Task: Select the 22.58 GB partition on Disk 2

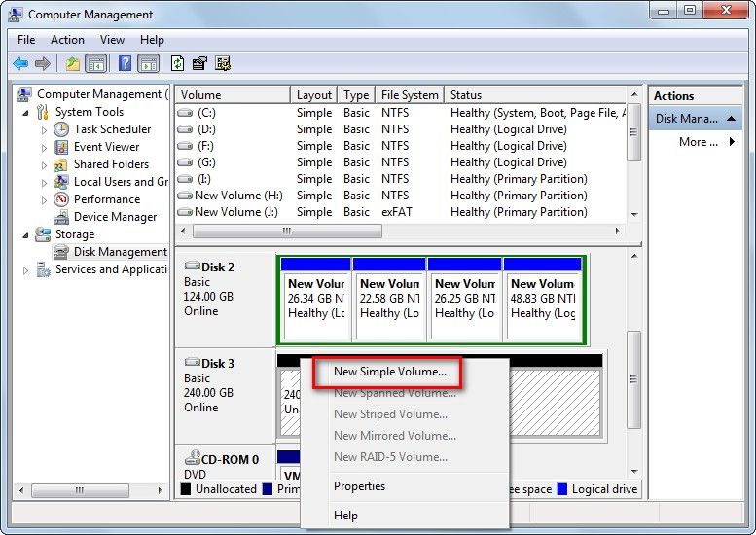Action: point(389,300)
